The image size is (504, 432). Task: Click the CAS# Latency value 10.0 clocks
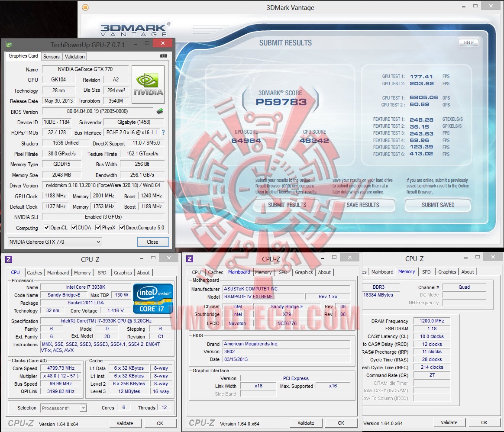pos(432,336)
